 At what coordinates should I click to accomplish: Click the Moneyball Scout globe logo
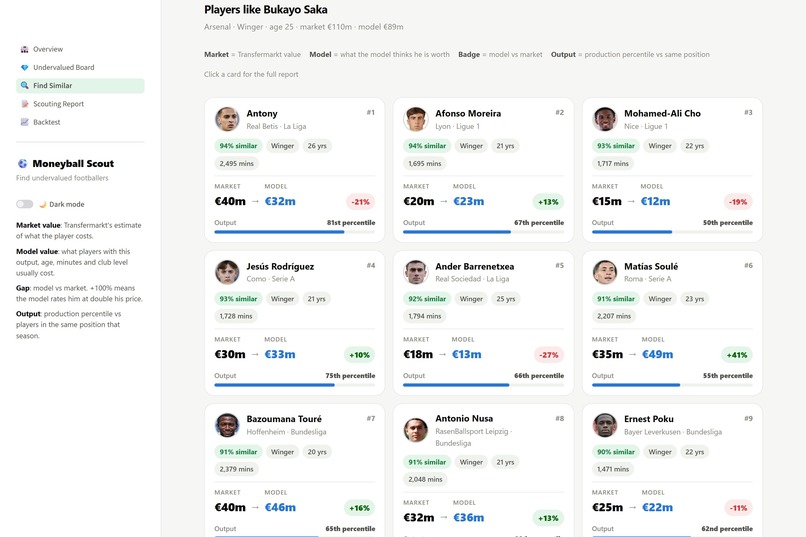click(22, 163)
